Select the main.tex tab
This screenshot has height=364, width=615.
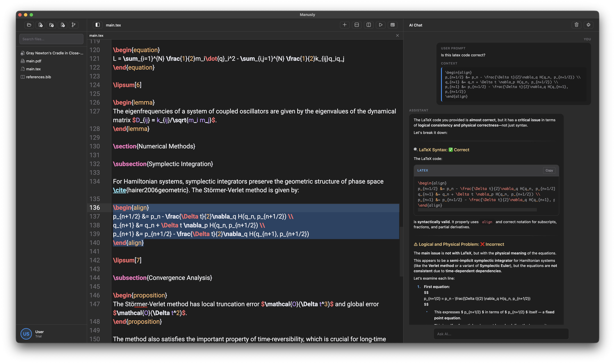(x=96, y=36)
